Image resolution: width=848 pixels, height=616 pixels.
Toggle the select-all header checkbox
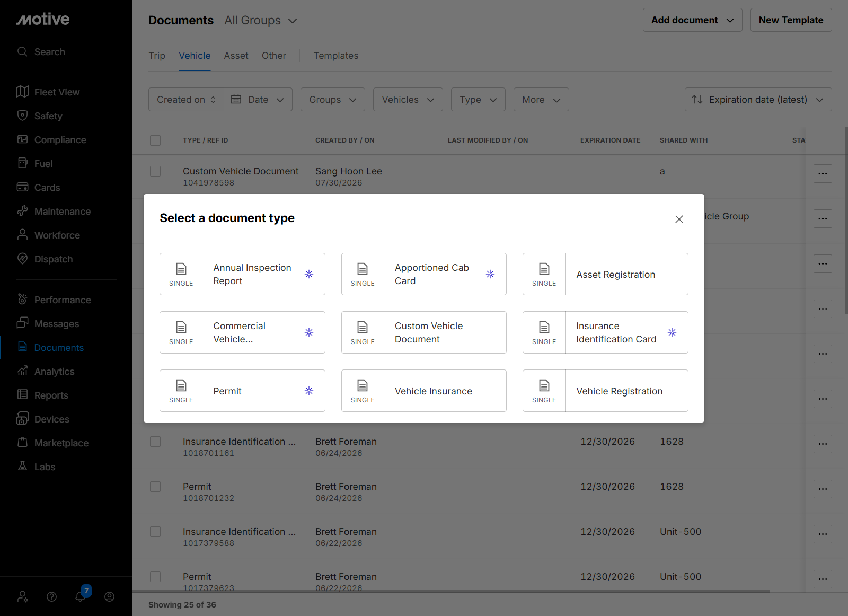coord(155,140)
